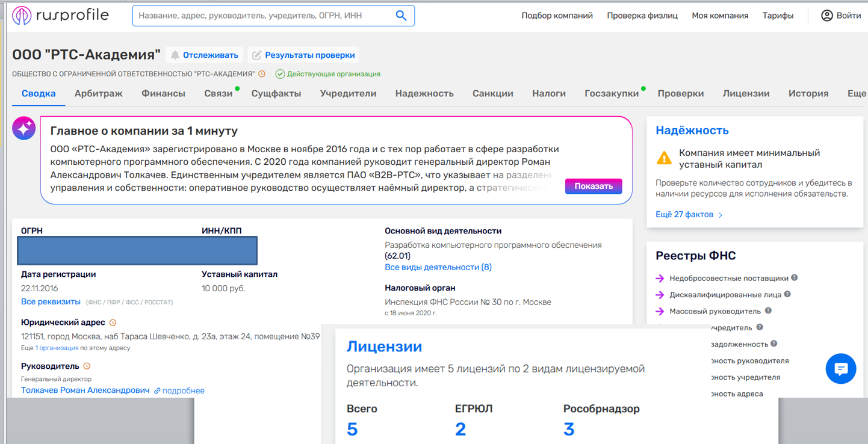Open Проверка физлиц in top menu
868x444 pixels.
[642, 16]
